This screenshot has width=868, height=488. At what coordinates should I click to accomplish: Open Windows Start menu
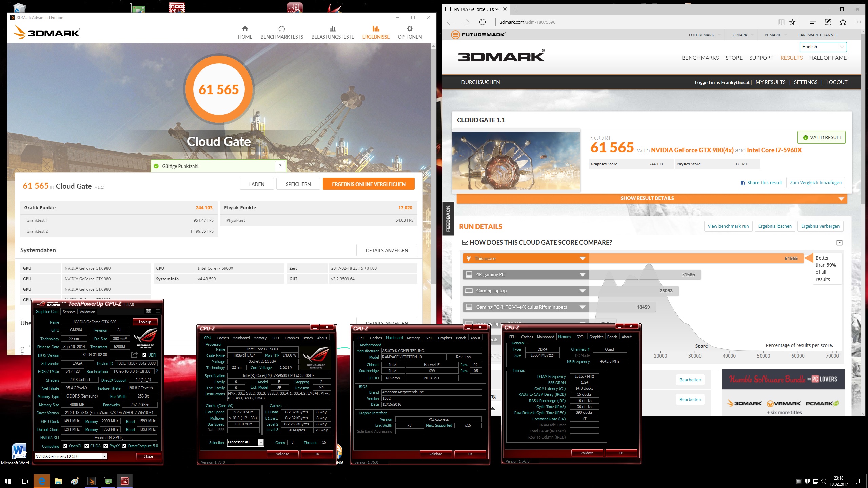pyautogui.click(x=8, y=481)
